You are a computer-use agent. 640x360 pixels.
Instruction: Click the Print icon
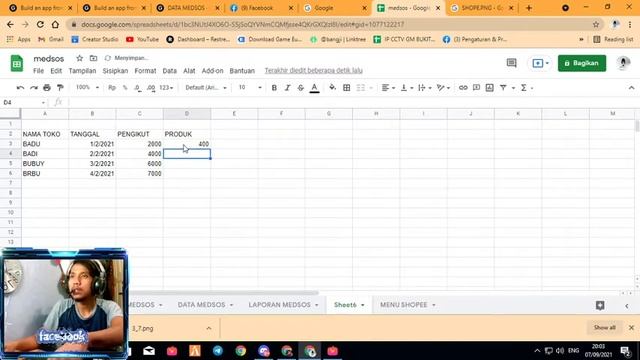tap(47, 88)
